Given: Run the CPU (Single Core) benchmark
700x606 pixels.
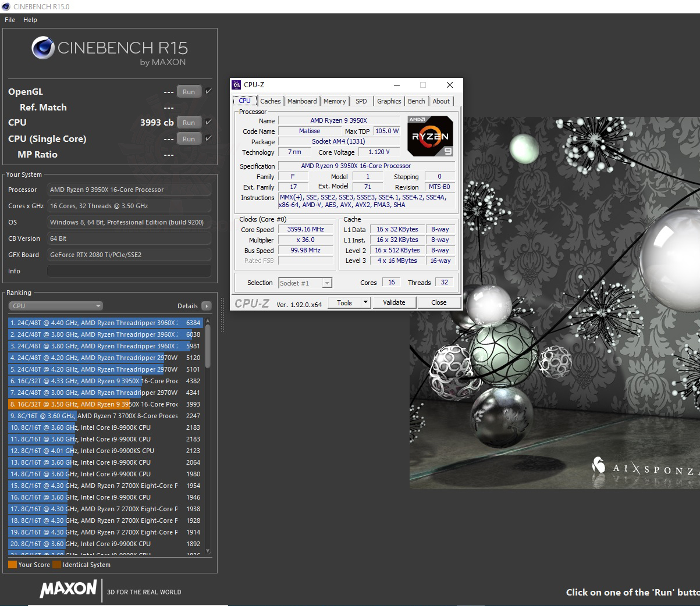Looking at the screenshot, I should [x=189, y=139].
